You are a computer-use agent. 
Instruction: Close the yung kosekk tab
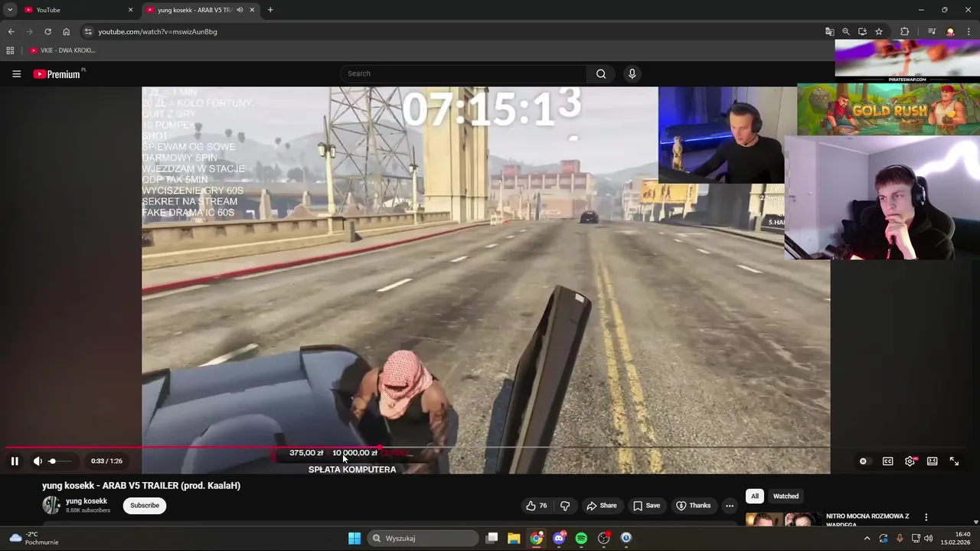pos(252,10)
